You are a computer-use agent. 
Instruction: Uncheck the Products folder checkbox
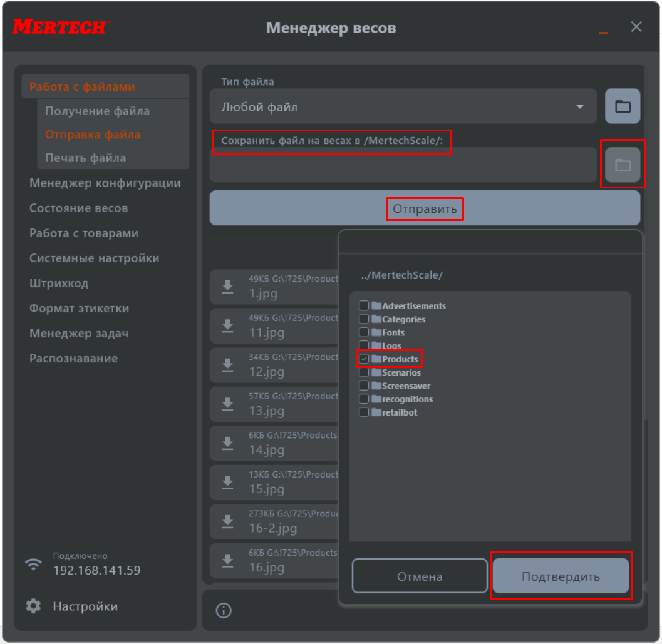[364, 359]
